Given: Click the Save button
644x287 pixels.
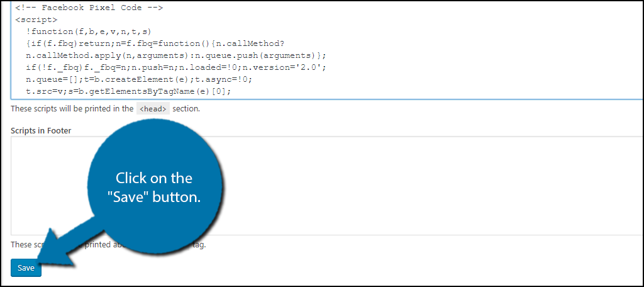Looking at the screenshot, I should [26, 268].
